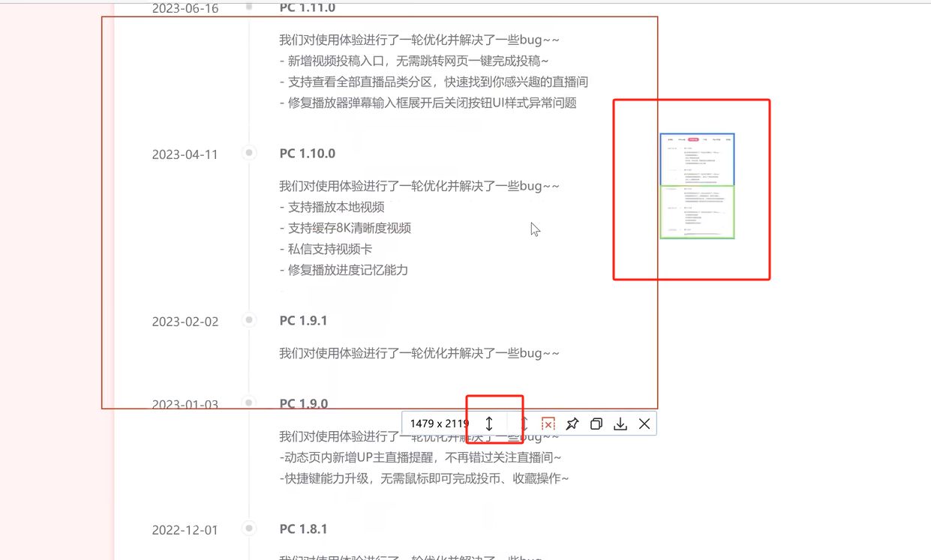This screenshot has width=931, height=560.
Task: Click the PC 1.9.1 version entry
Action: [302, 320]
